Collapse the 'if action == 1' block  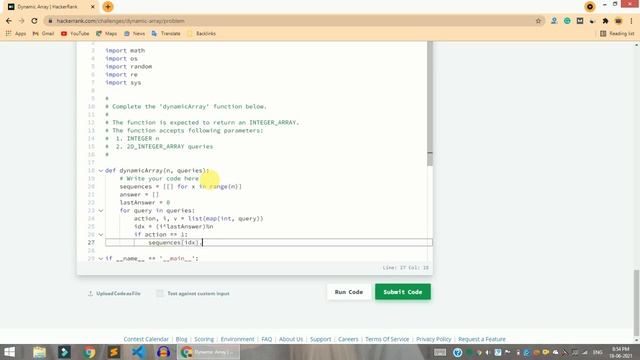pos(101,235)
